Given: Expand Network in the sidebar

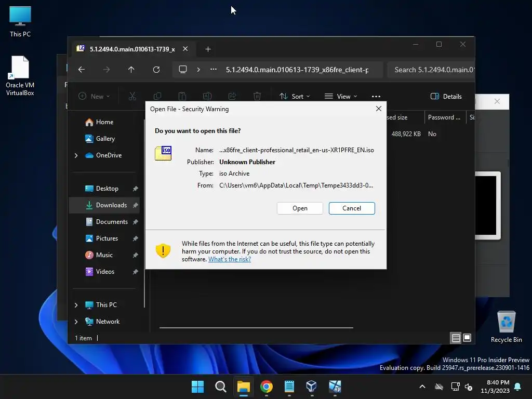Looking at the screenshot, I should [76, 322].
